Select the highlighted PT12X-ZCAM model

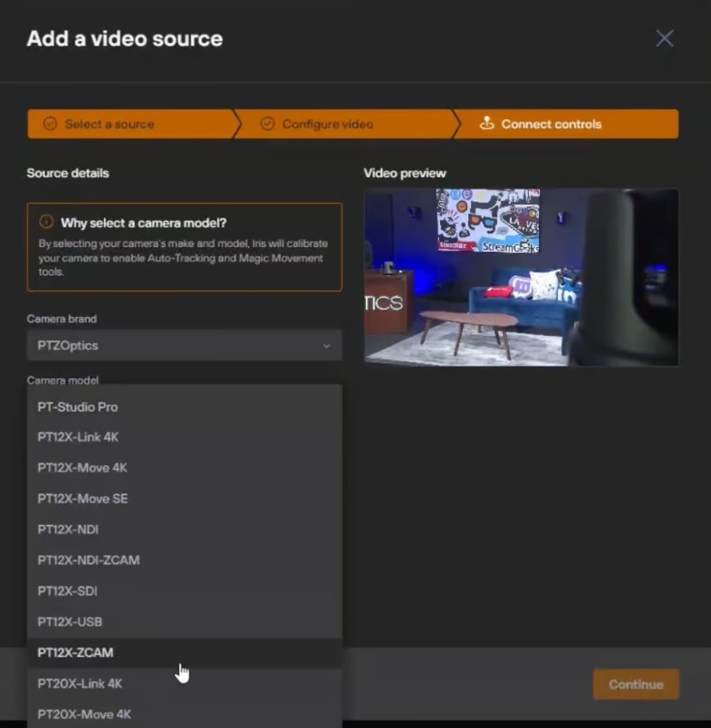[75, 652]
